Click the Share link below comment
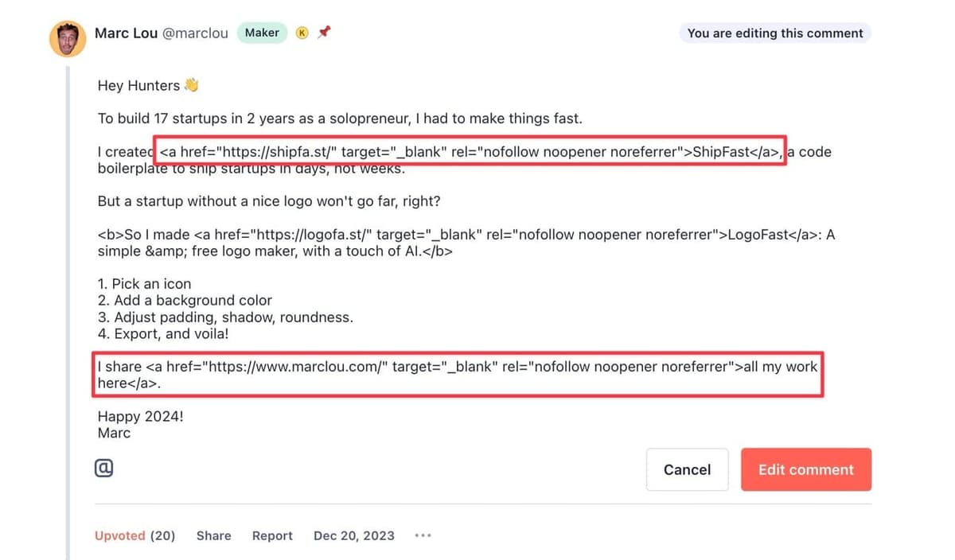 (x=213, y=535)
